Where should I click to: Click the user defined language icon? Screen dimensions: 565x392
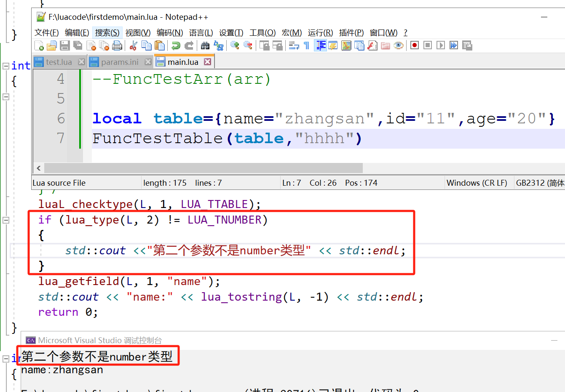(333, 45)
